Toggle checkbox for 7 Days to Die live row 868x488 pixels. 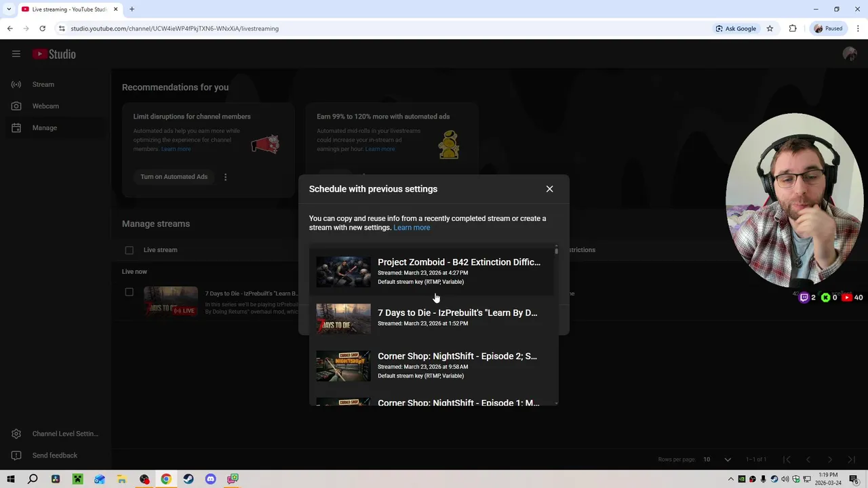tap(129, 292)
